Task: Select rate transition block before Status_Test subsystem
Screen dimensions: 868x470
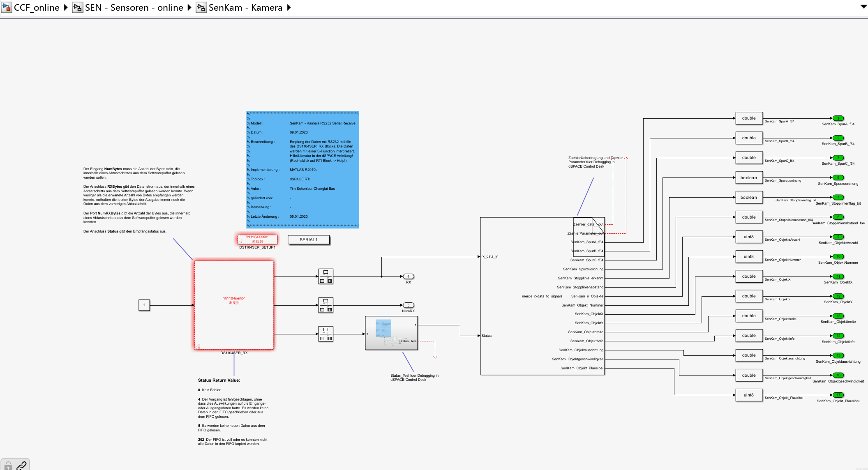Action: [x=325, y=334]
